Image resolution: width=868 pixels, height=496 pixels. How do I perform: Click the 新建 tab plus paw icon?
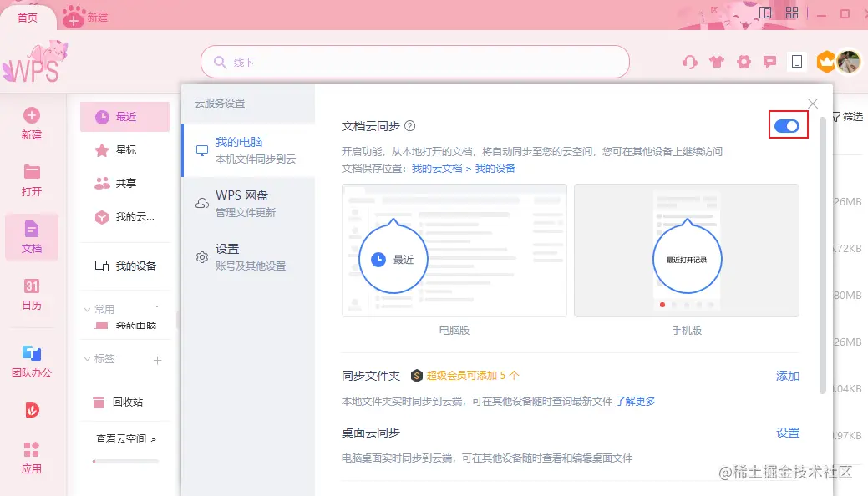point(74,17)
